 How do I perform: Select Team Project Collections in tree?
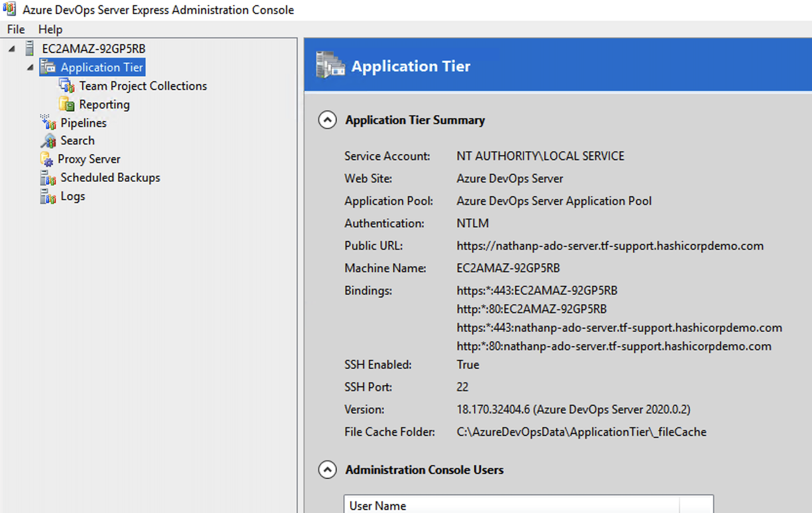[x=143, y=86]
